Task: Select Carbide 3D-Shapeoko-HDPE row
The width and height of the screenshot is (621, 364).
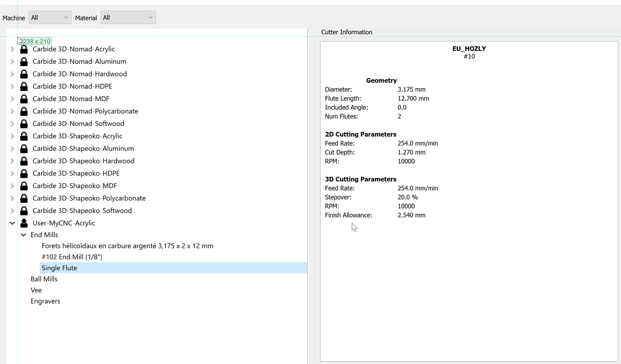Action: (x=76, y=173)
